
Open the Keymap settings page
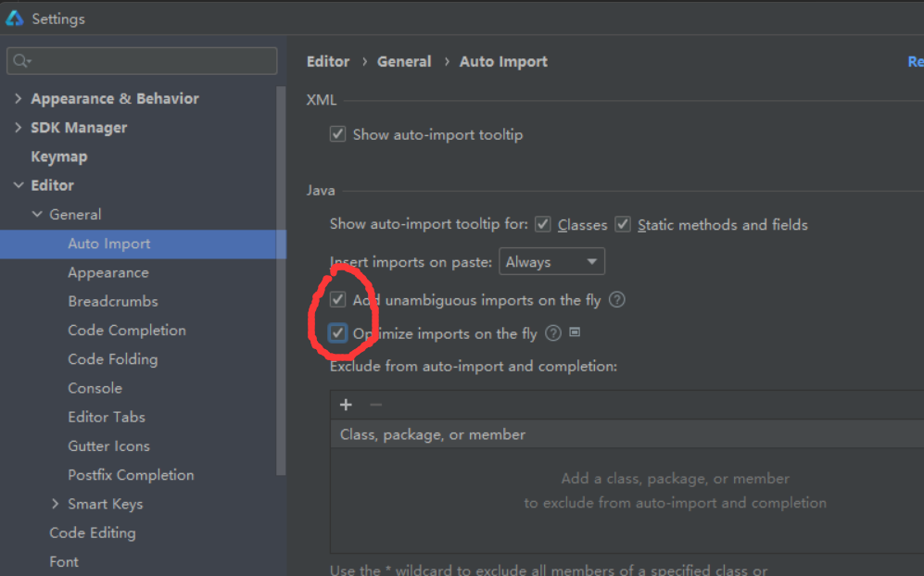58,157
